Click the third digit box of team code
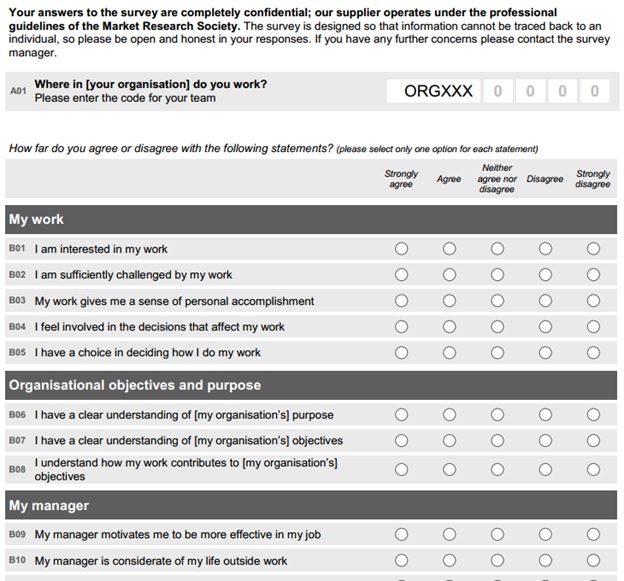This screenshot has width=624, height=581. 562,91
